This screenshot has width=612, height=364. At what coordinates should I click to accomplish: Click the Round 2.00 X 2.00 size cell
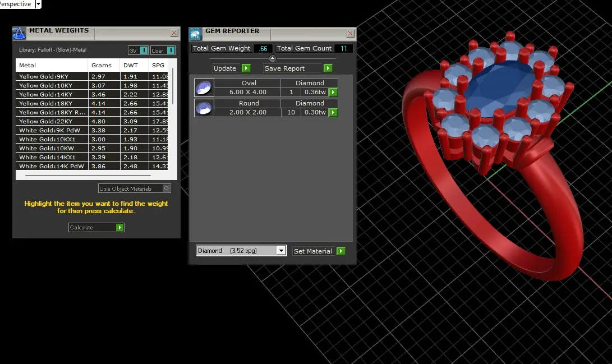pyautogui.click(x=247, y=112)
